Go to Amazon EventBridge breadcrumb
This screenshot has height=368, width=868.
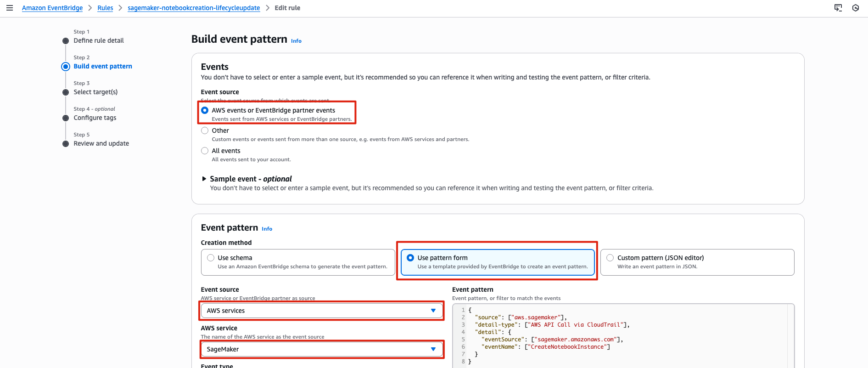pyautogui.click(x=52, y=8)
